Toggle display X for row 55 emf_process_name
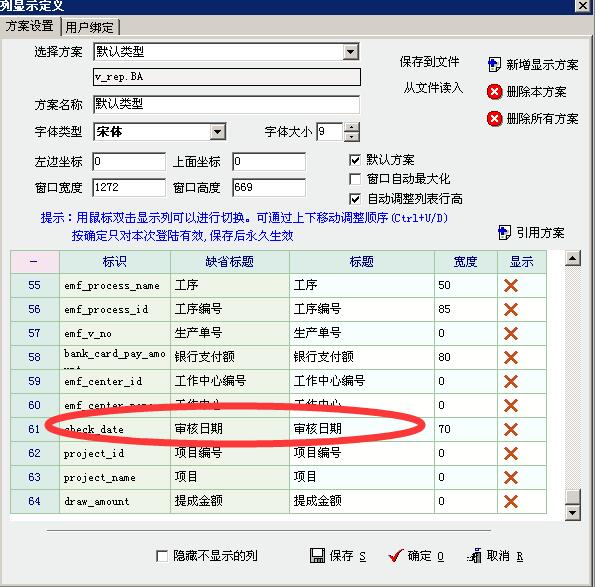Screen dimensions: 595x587 [x=511, y=285]
